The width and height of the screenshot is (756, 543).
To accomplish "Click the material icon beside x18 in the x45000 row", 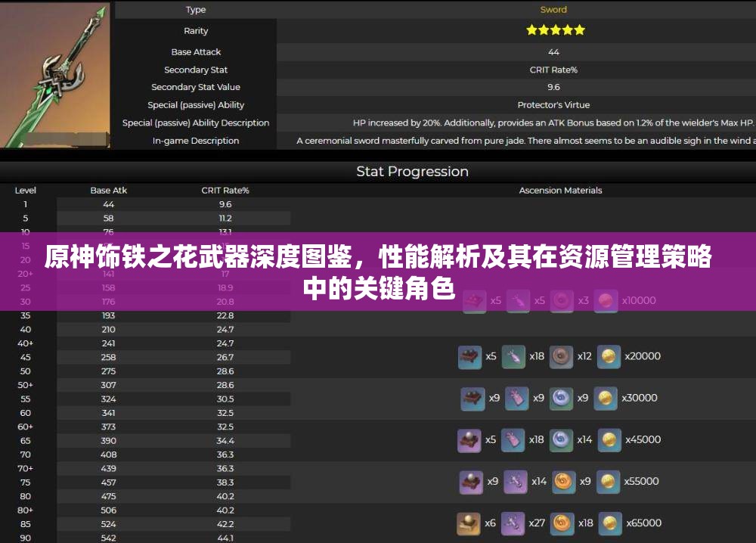I will coord(513,440).
